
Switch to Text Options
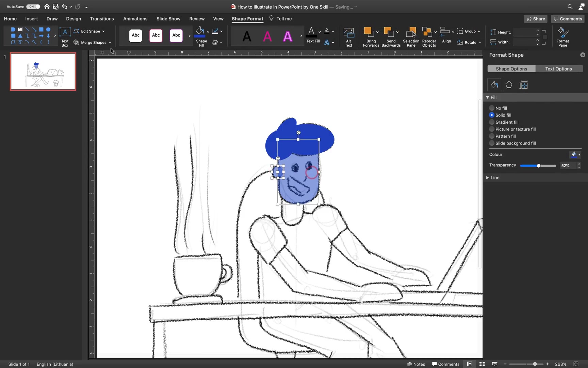click(x=558, y=68)
